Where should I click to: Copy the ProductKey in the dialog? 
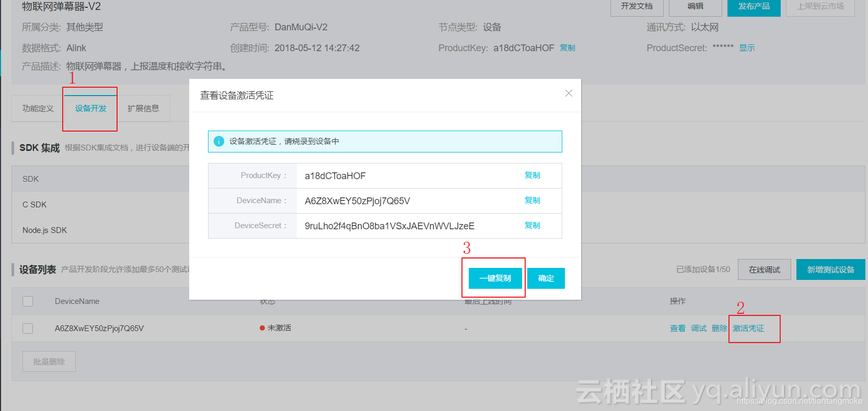(x=533, y=175)
